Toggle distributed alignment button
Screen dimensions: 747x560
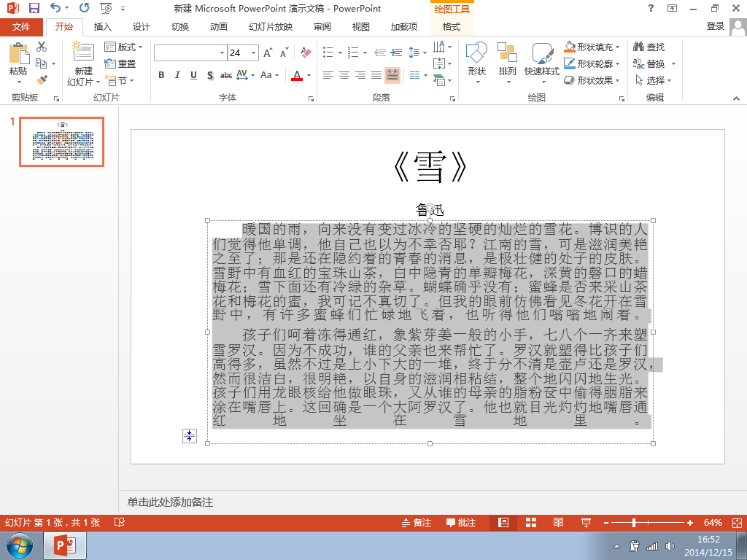click(392, 75)
